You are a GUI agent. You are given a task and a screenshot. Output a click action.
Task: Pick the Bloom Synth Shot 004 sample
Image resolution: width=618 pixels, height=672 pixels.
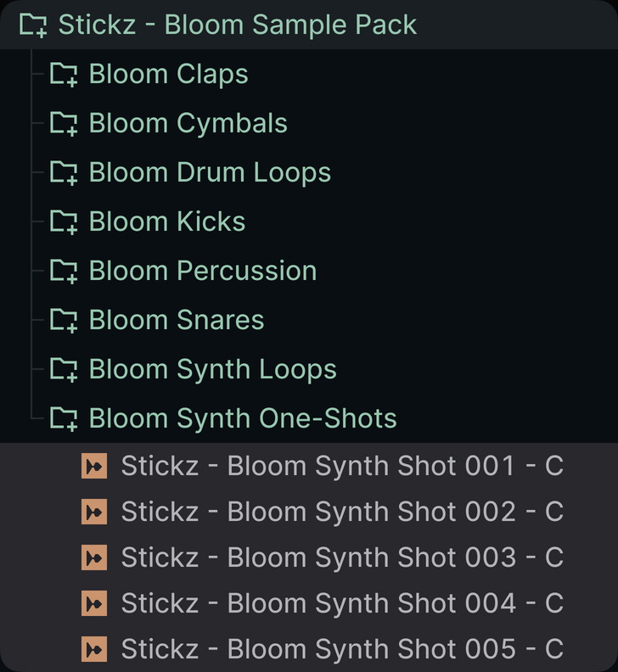[x=341, y=603]
